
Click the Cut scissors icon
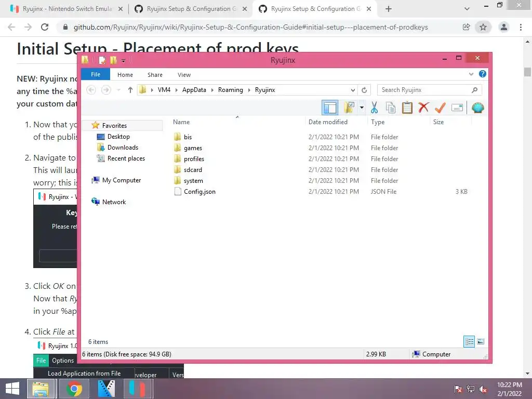[374, 108]
